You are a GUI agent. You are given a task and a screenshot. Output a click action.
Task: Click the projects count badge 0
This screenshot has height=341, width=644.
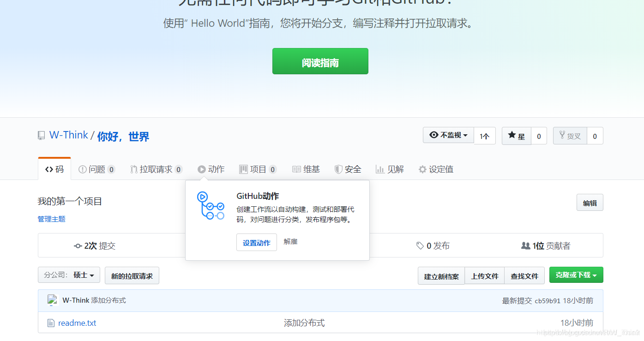coord(273,170)
